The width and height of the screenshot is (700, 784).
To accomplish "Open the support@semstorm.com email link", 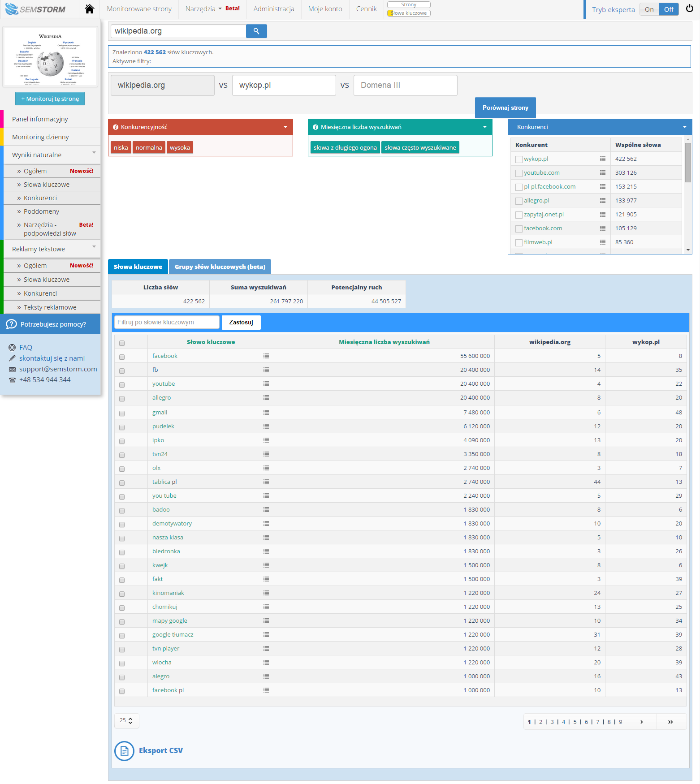I will (58, 369).
